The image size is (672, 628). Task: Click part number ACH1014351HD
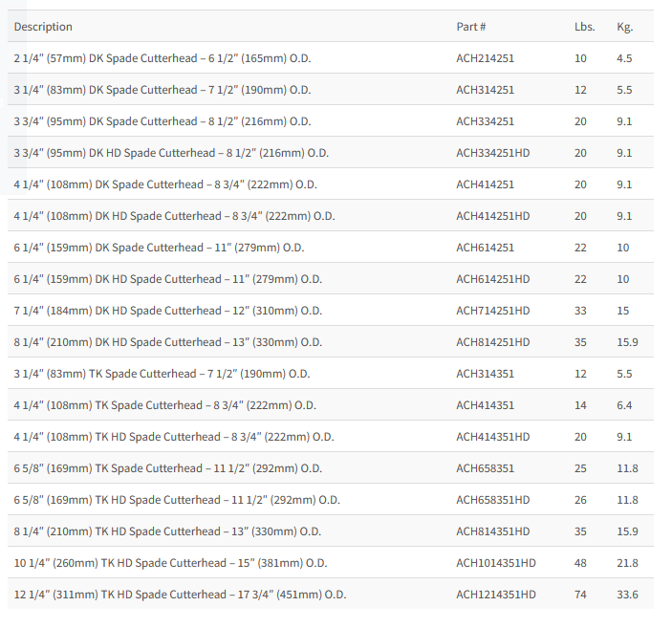tap(496, 563)
